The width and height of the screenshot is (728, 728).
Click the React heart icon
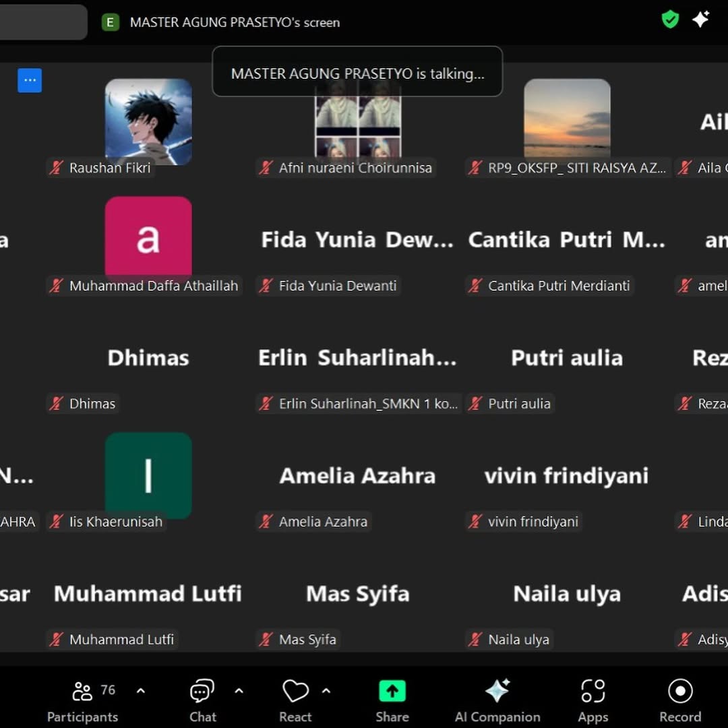tap(295, 700)
